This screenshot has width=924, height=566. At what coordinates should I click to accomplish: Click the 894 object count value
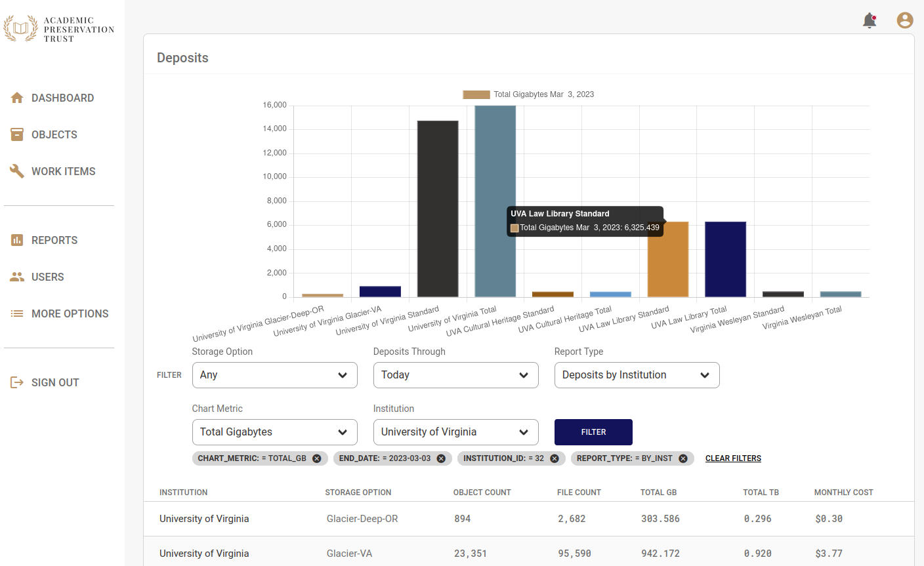[x=463, y=519]
